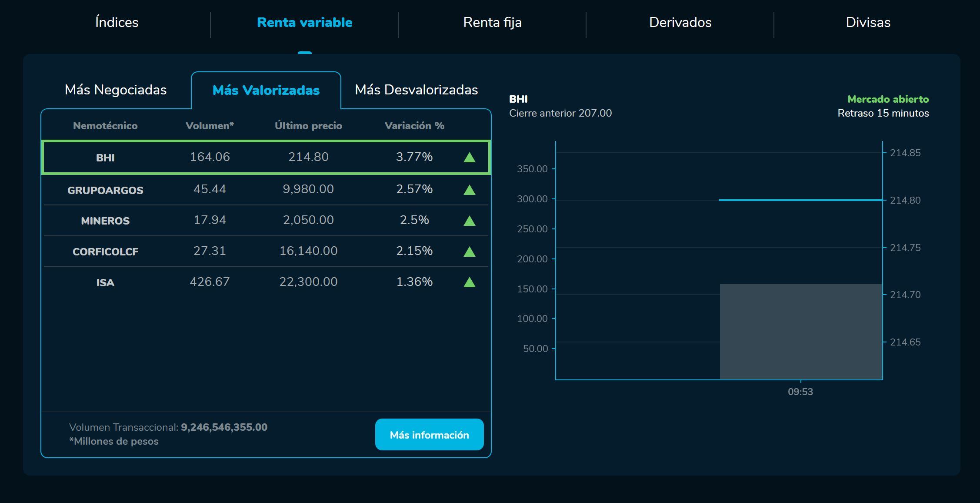Screen dimensions: 980x503
Task: Click the highlighted BHI row
Action: tap(265, 157)
